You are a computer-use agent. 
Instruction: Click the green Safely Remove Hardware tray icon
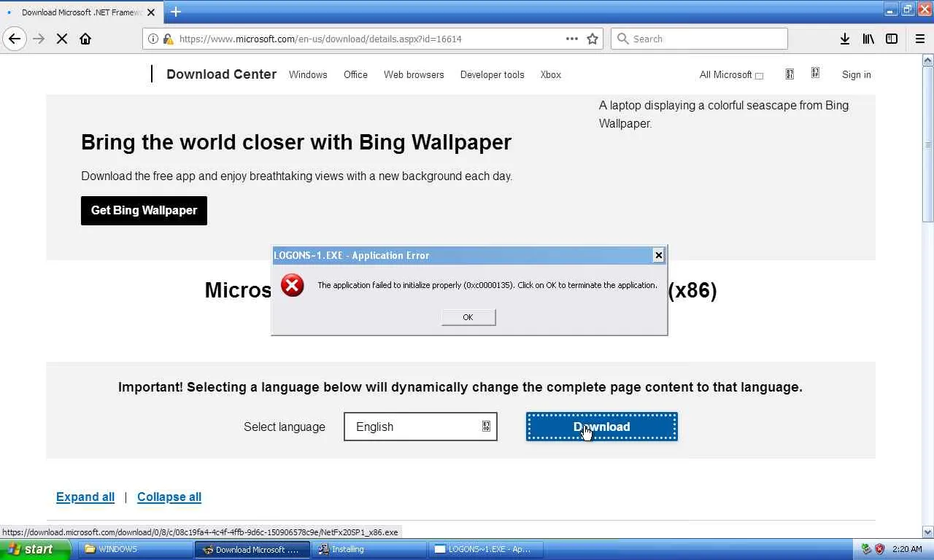point(866,549)
